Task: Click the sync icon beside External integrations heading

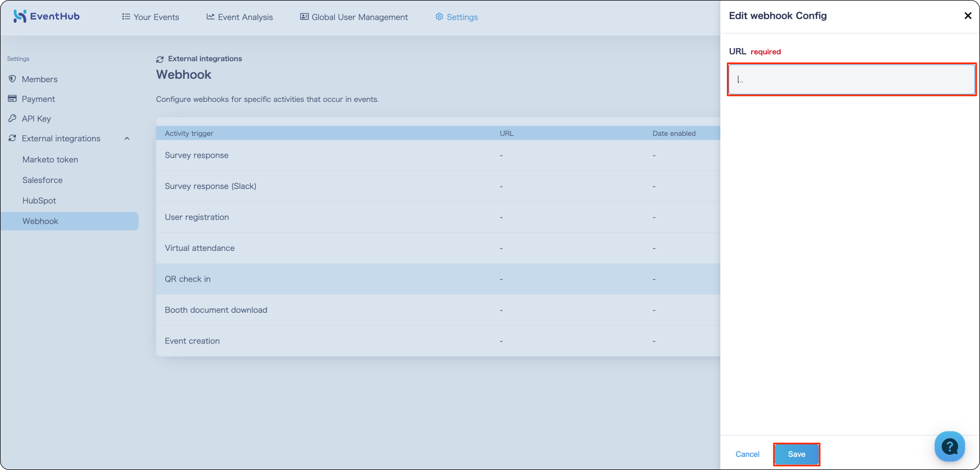Action: point(160,59)
